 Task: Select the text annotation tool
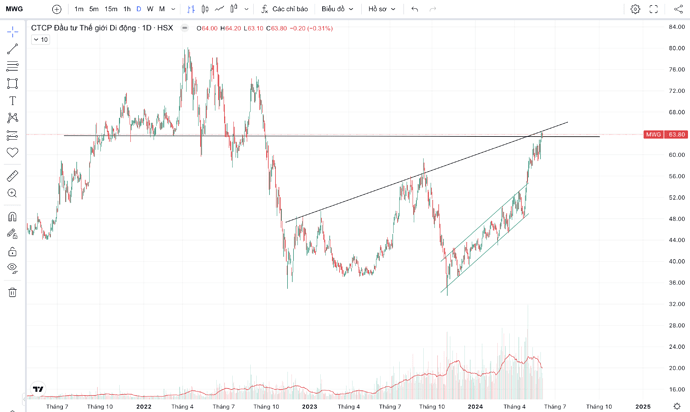click(x=12, y=101)
